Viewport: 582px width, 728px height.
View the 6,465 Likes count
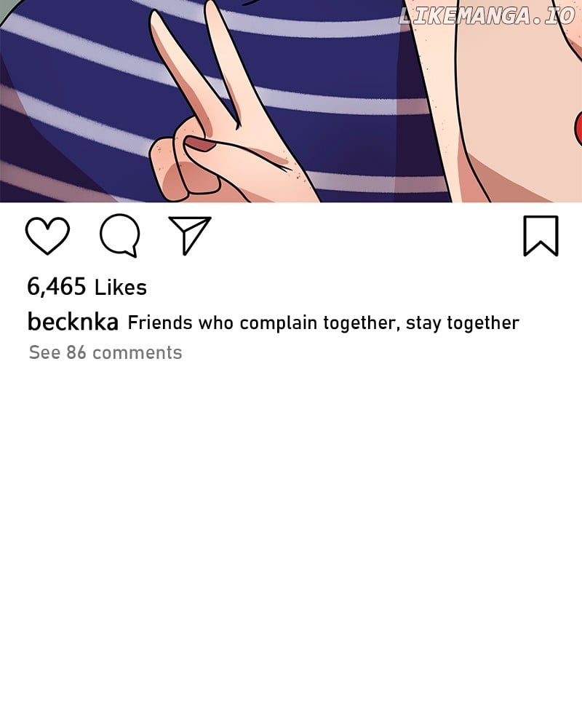tap(87, 286)
